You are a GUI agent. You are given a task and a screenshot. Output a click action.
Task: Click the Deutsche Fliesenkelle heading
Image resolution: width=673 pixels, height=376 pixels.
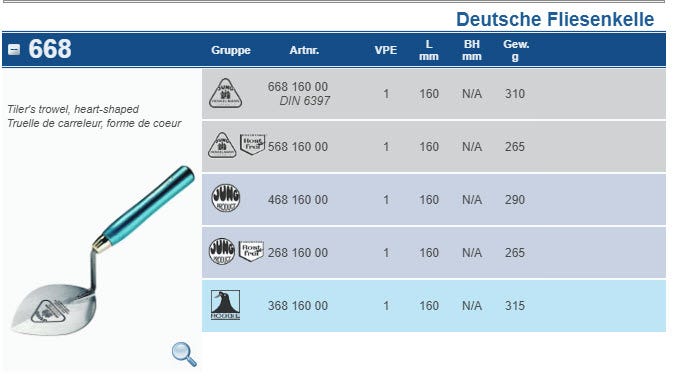click(x=555, y=19)
